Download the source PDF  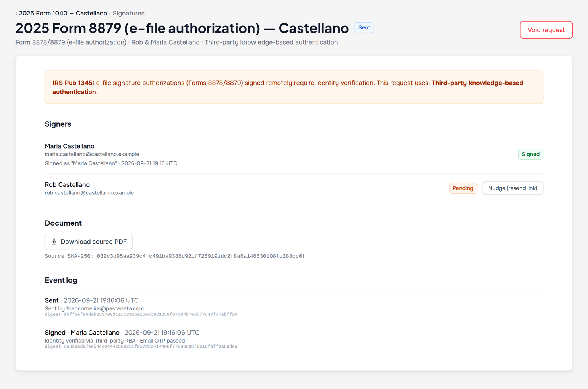(x=89, y=242)
